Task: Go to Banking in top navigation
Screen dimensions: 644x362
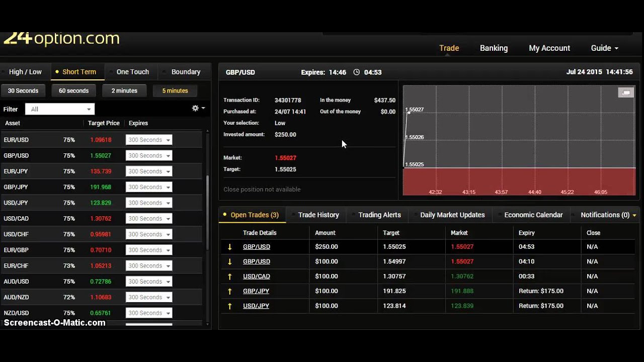Action: (494, 48)
